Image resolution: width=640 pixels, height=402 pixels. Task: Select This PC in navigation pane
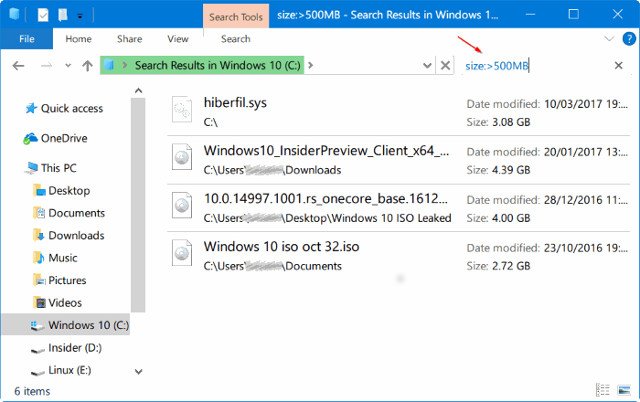tap(58, 168)
